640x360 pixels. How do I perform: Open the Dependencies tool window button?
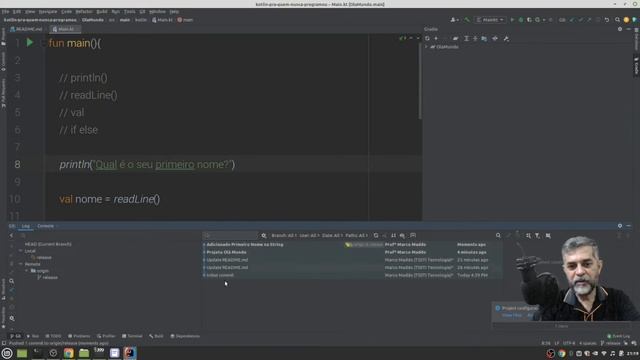185,336
